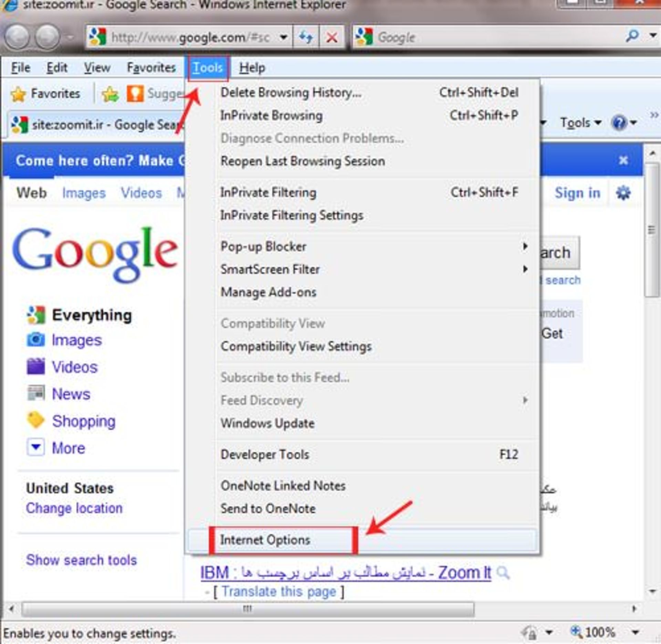Select Delete Browsing History menu entry

[x=363, y=92]
